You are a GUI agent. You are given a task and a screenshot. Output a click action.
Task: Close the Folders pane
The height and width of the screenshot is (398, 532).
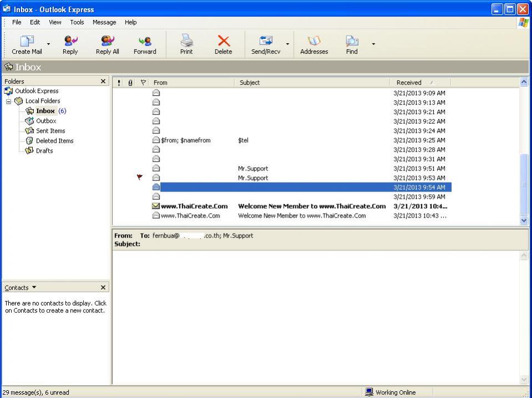tap(103, 82)
